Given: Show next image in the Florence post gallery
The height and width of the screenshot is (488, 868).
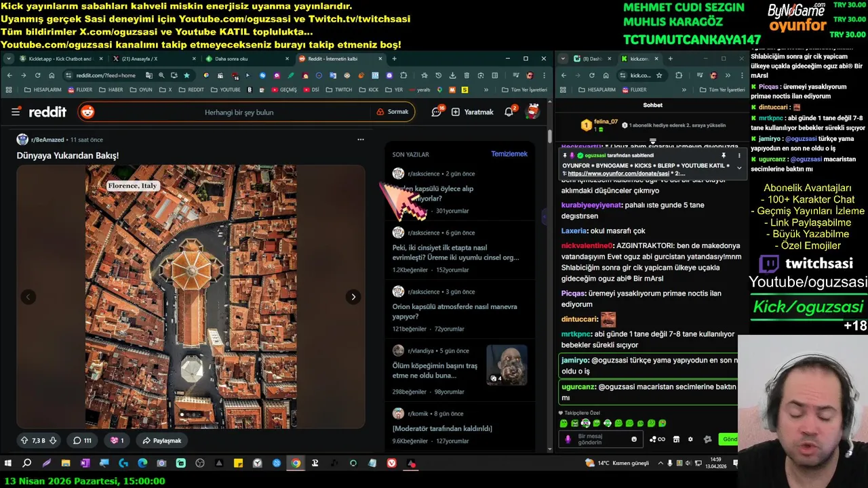Looking at the screenshot, I should click(x=353, y=297).
